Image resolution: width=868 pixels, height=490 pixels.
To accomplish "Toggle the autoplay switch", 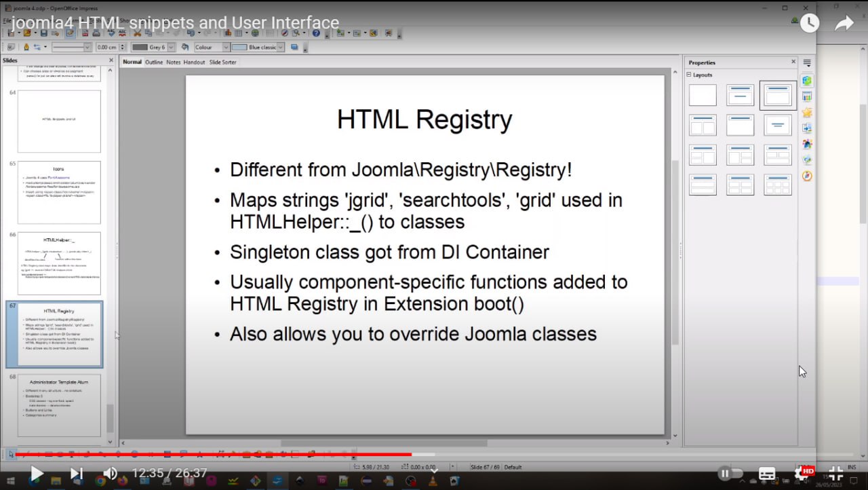I will point(731,473).
